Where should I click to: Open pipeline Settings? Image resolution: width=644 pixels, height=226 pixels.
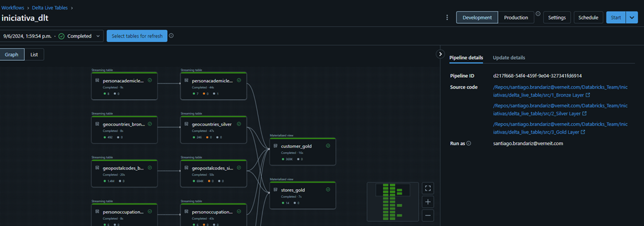coord(557,18)
